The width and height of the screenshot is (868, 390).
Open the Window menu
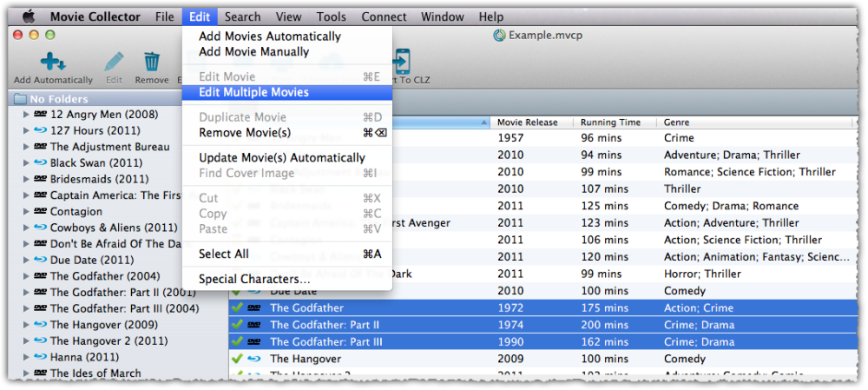(x=442, y=17)
